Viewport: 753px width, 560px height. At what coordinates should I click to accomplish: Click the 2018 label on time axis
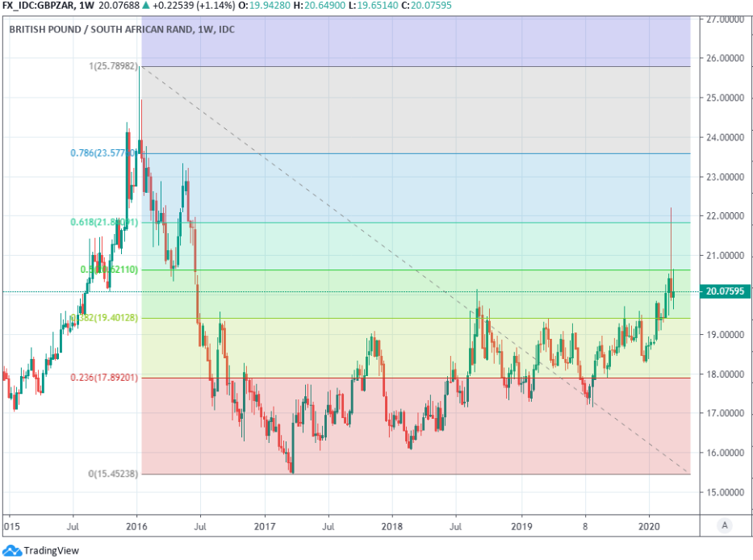[x=391, y=525]
